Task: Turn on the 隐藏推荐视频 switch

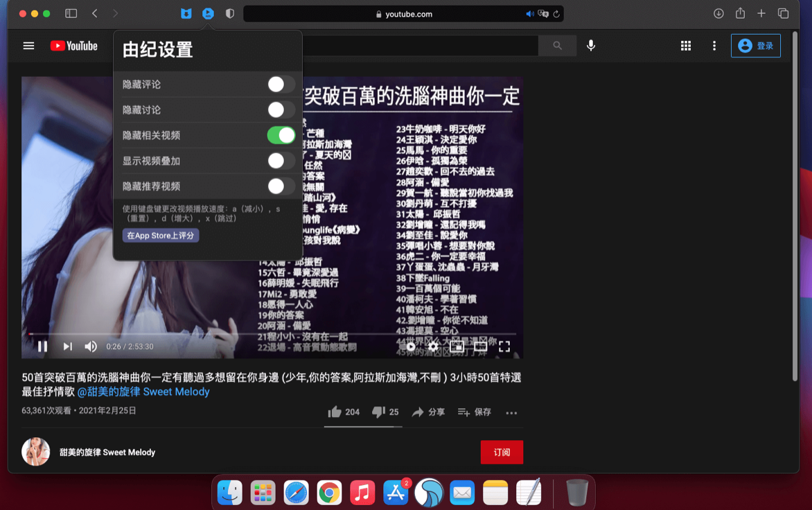Action: [x=281, y=186]
